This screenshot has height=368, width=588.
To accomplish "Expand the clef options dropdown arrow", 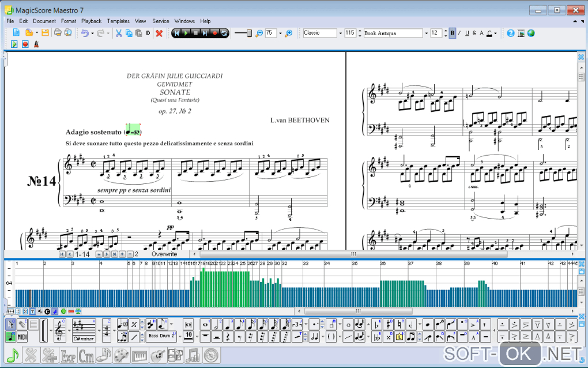I will (69, 331).
